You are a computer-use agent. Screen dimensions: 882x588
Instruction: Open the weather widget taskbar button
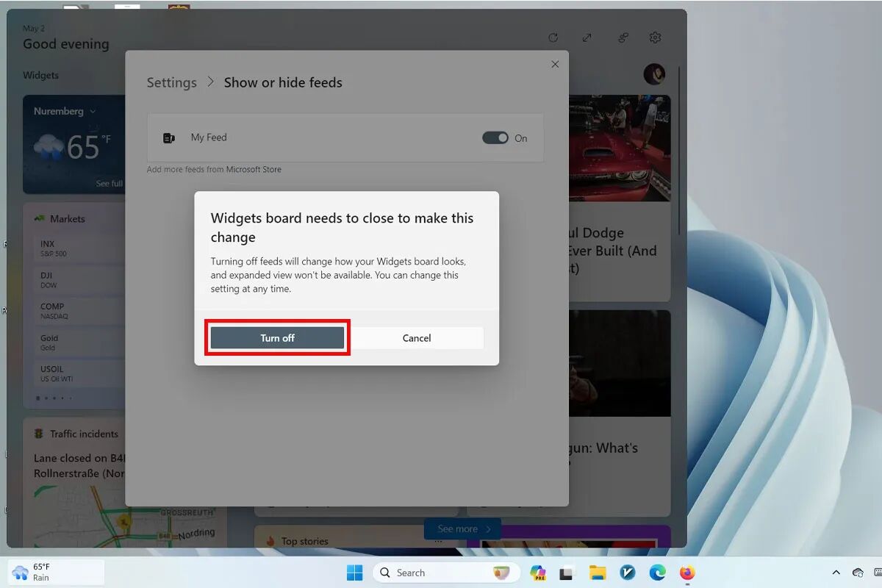click(x=56, y=572)
